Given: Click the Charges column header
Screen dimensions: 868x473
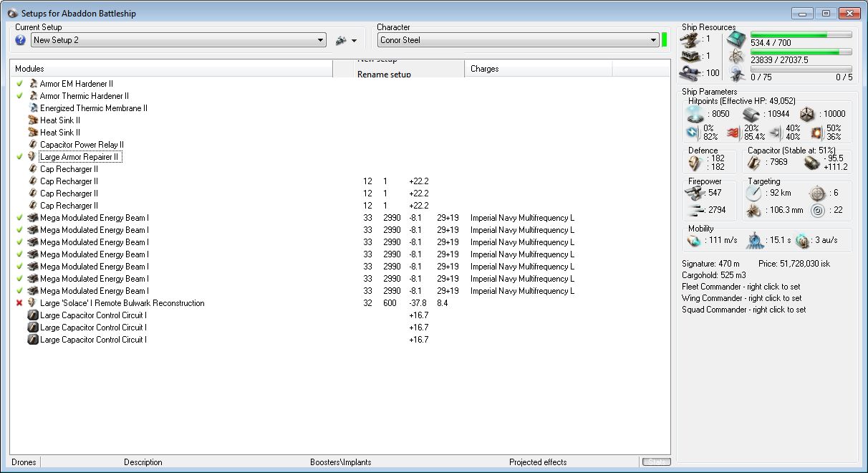Looking at the screenshot, I should click(539, 69).
